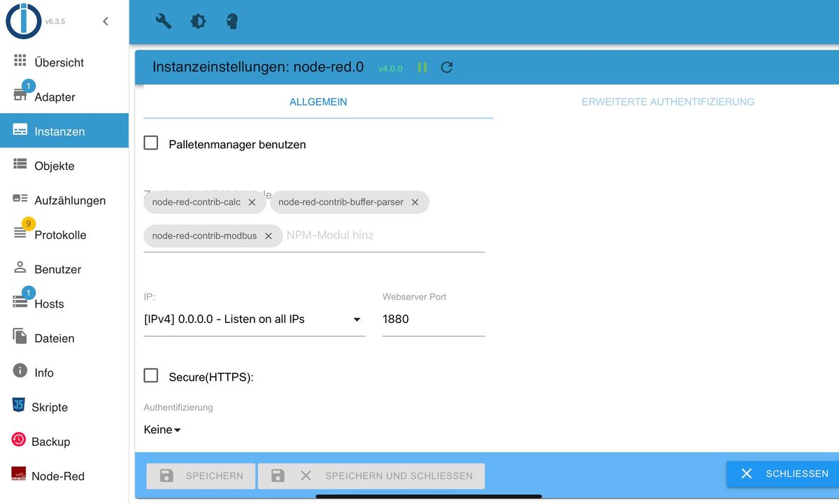This screenshot has width=839, height=504.
Task: Enable the Secure(HTTPS) checkbox
Action: pyautogui.click(x=151, y=376)
